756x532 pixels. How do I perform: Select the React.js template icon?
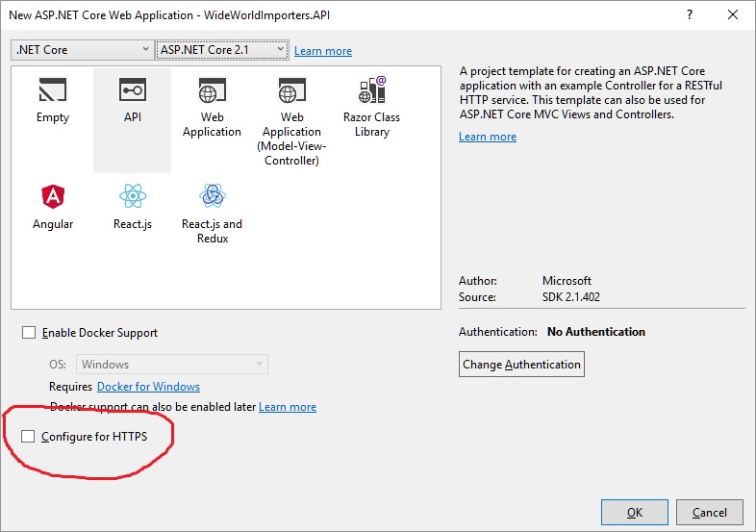coord(133,197)
